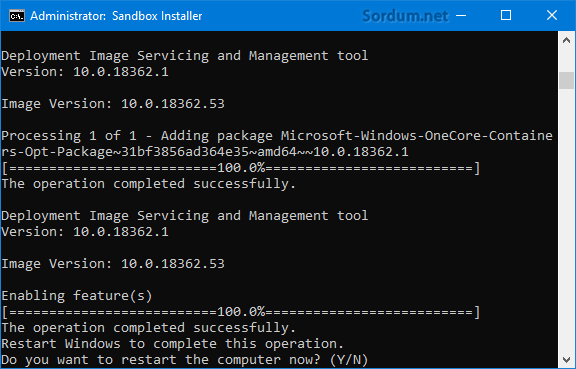Click the first 100.0% progress bar
Image resolution: width=576 pixels, height=369 pixels.
coord(241,168)
